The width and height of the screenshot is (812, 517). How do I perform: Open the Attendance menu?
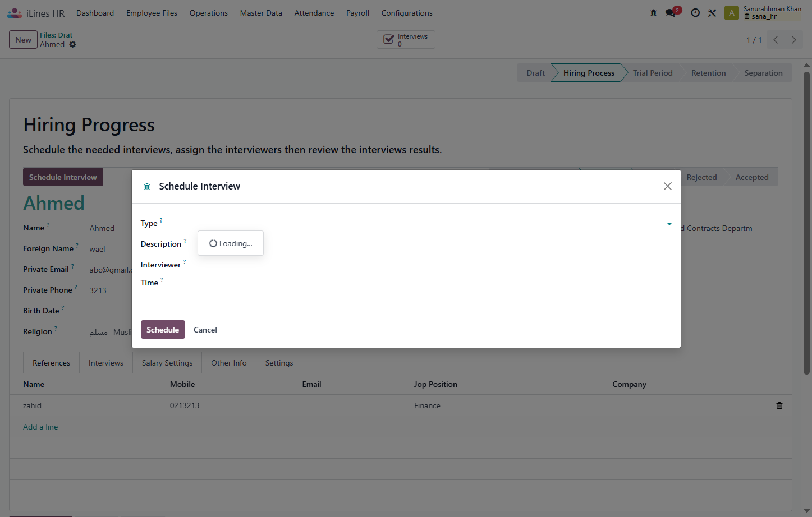314,13
